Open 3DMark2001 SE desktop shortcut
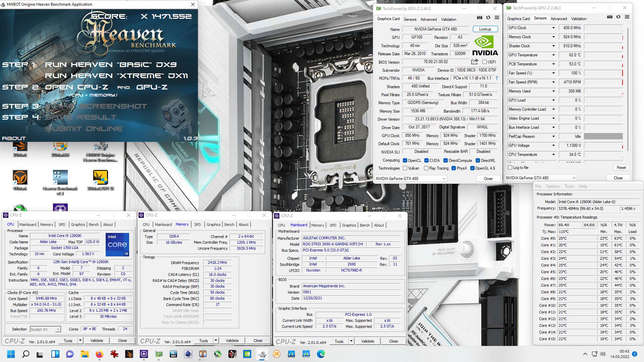This screenshot has height=362, width=644. [100, 180]
